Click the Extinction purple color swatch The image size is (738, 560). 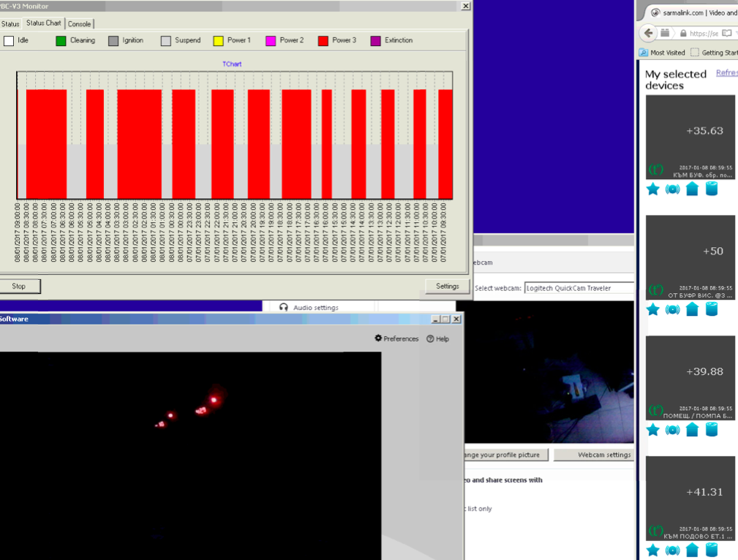click(376, 41)
